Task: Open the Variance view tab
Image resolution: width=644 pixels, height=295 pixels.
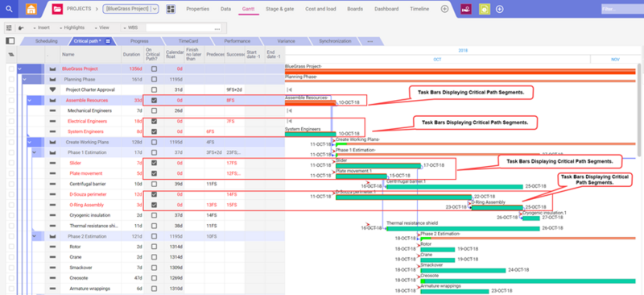Action: click(286, 41)
